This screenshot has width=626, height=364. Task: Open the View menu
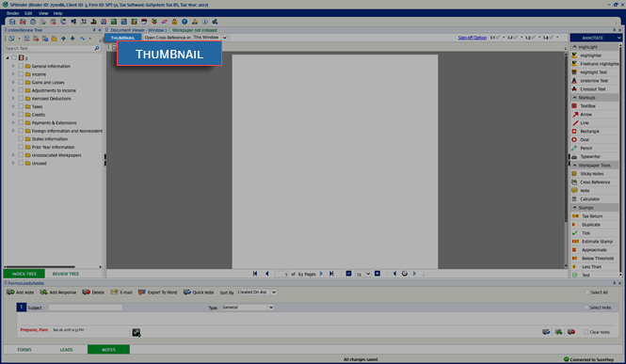pos(43,13)
